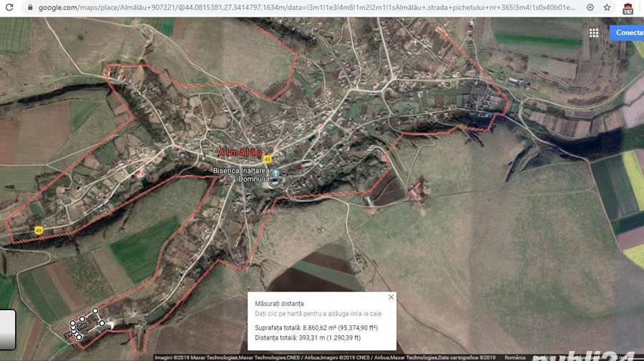This screenshot has width=644, height=361.
Task: Close the Măsurați distanța popup
Action: (391, 297)
